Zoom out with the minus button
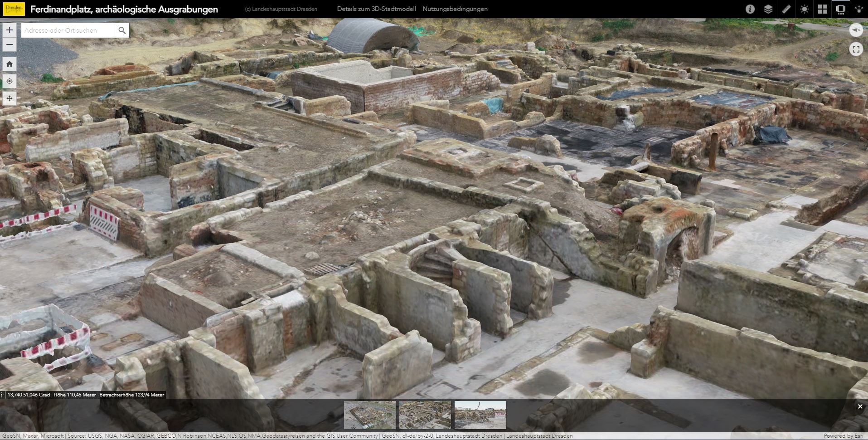 tap(10, 44)
